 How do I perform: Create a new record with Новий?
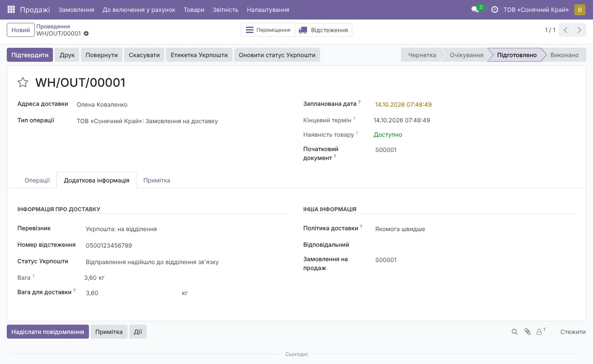[x=21, y=30]
